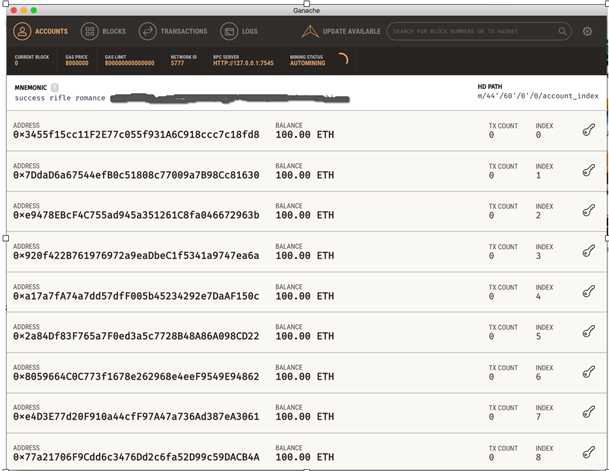The width and height of the screenshot is (609, 471).
Task: Show private key for index 7 account
Action: pyautogui.click(x=589, y=412)
